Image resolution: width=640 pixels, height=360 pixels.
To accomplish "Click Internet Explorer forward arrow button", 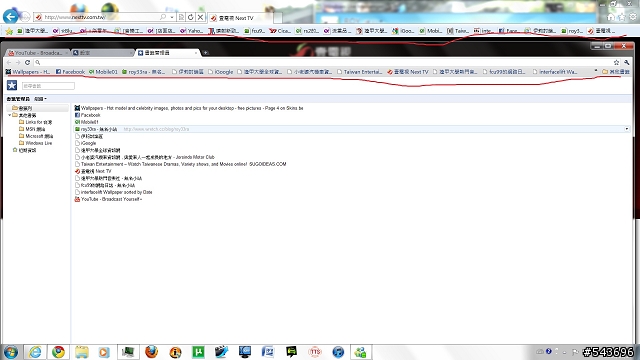I will click(x=25, y=17).
